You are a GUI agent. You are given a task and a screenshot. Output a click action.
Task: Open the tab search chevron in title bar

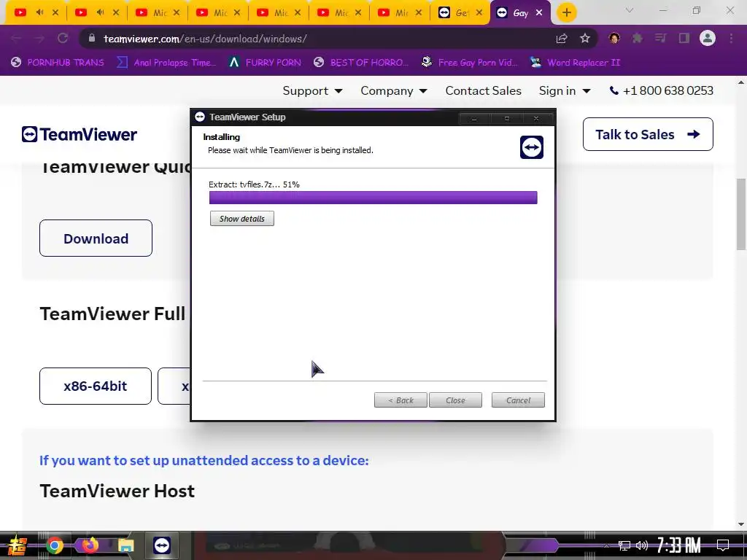pos(630,10)
